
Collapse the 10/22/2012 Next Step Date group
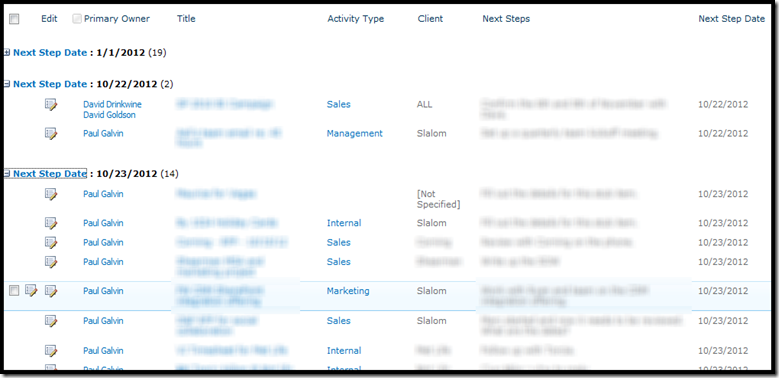point(7,84)
